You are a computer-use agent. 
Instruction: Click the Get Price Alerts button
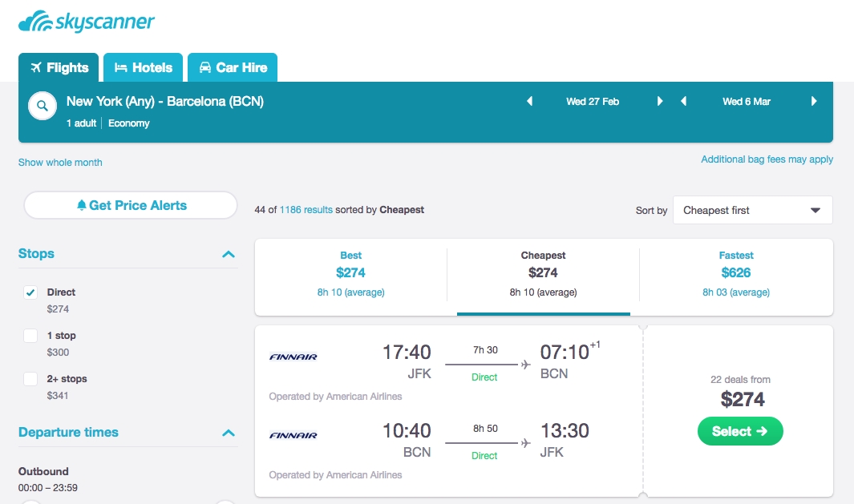pyautogui.click(x=131, y=205)
